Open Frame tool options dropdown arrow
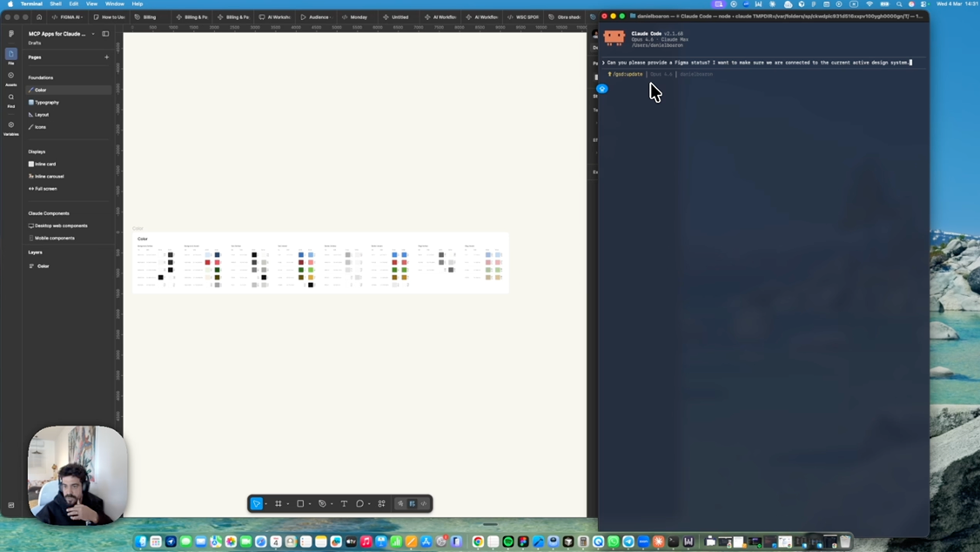Viewport: 980px width, 552px height. coord(287,504)
